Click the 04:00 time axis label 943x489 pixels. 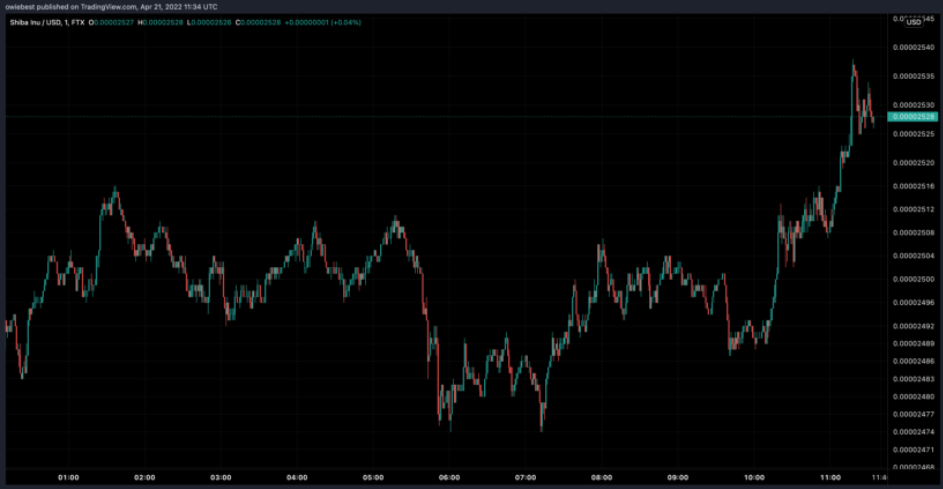tap(297, 478)
